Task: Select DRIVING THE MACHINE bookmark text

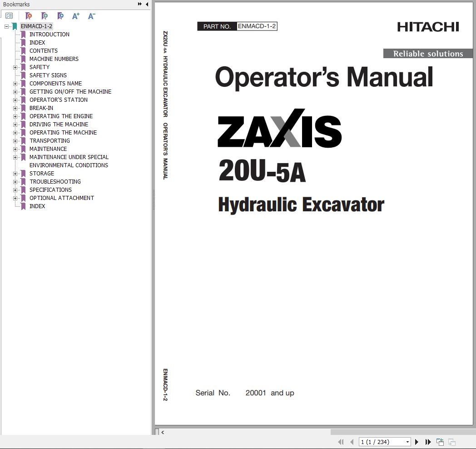Action: click(x=59, y=125)
